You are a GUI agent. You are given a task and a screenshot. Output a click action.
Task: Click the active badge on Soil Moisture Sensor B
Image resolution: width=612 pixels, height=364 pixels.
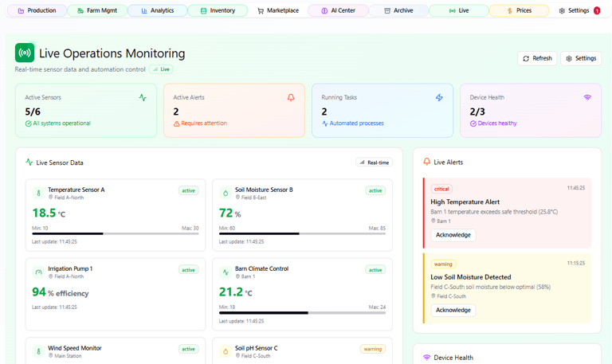(375, 191)
